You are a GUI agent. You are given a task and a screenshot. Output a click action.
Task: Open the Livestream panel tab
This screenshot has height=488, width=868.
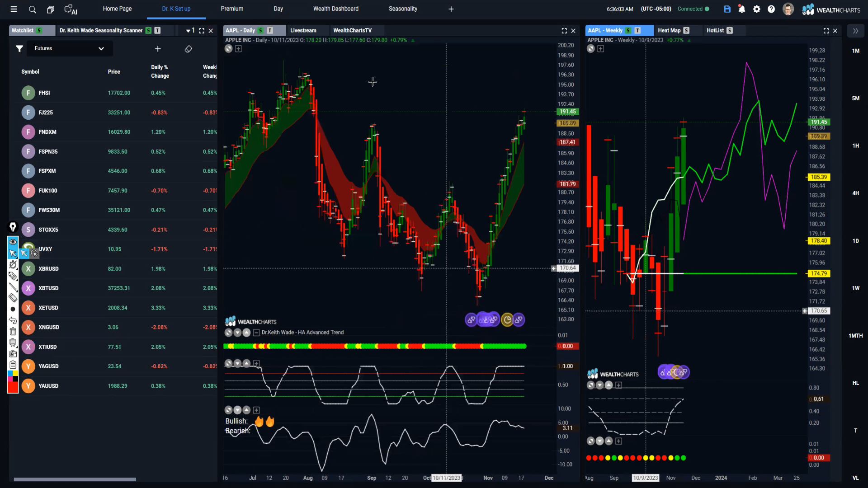303,30
